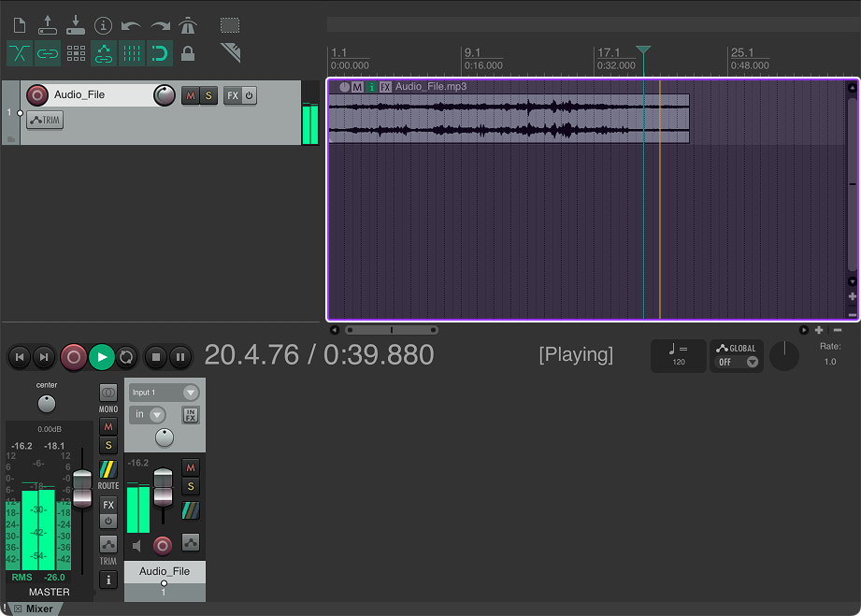Mute Audio_File track in track panel
This screenshot has height=616, width=861.
pyautogui.click(x=190, y=95)
